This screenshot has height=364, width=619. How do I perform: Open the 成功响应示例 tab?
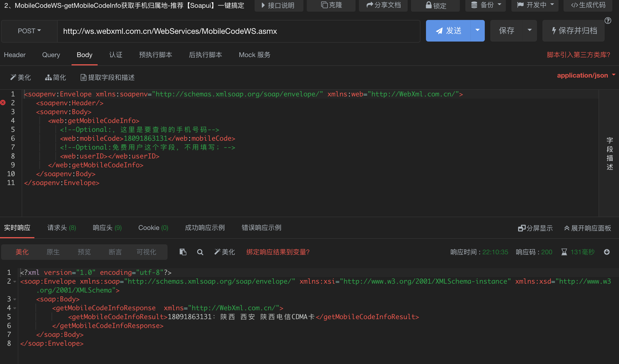205,227
